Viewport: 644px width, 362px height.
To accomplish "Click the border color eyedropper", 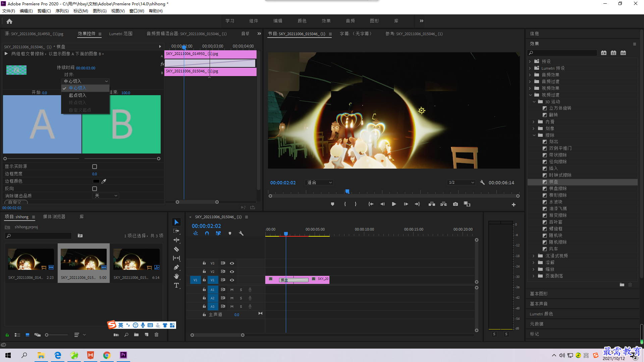I will [x=104, y=181].
